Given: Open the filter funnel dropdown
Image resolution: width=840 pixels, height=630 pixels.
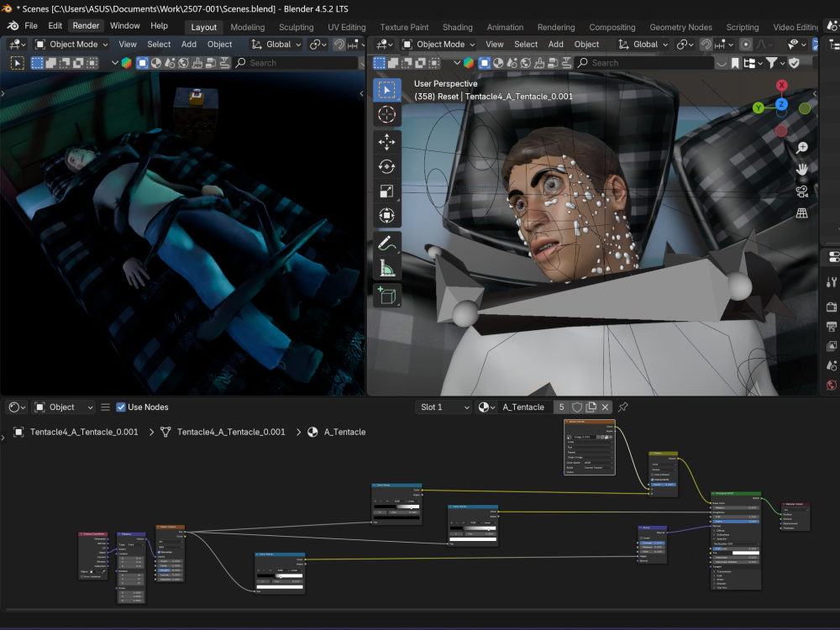Looking at the screenshot, I should pyautogui.click(x=775, y=63).
